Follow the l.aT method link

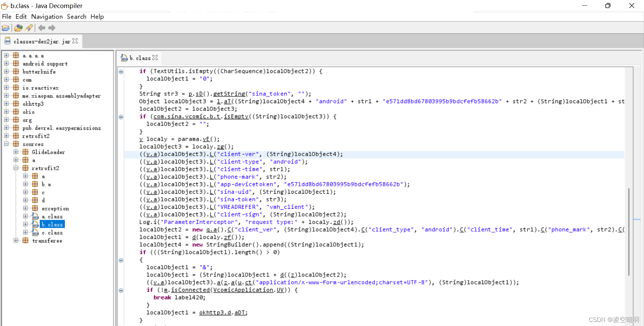click(x=224, y=101)
